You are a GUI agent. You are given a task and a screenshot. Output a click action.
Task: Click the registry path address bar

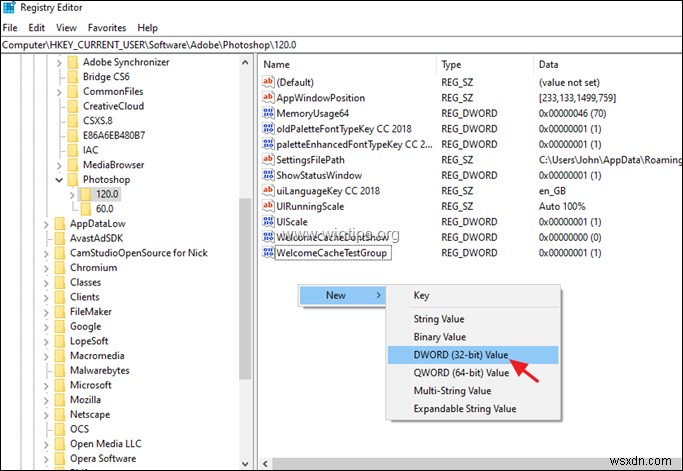342,45
